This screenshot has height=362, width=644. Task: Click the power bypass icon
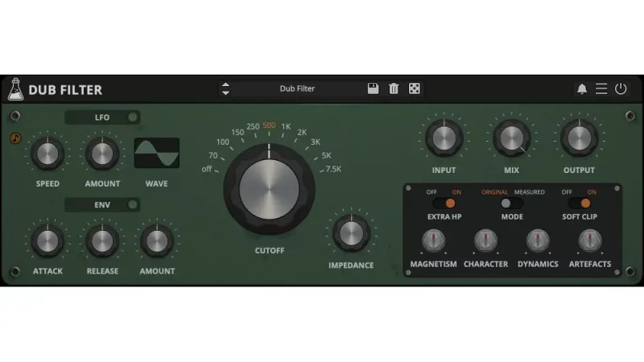point(621,89)
